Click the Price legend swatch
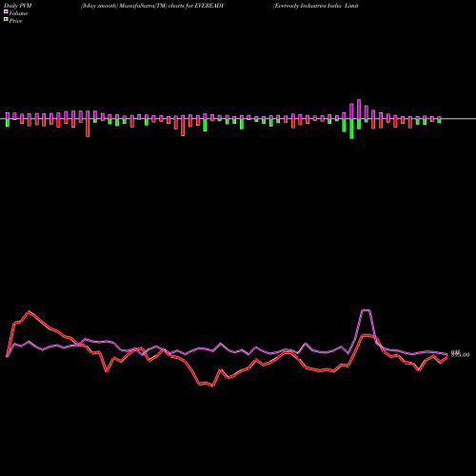Image resolution: width=476 pixels, height=476 pixels. pyautogui.click(x=6, y=20)
